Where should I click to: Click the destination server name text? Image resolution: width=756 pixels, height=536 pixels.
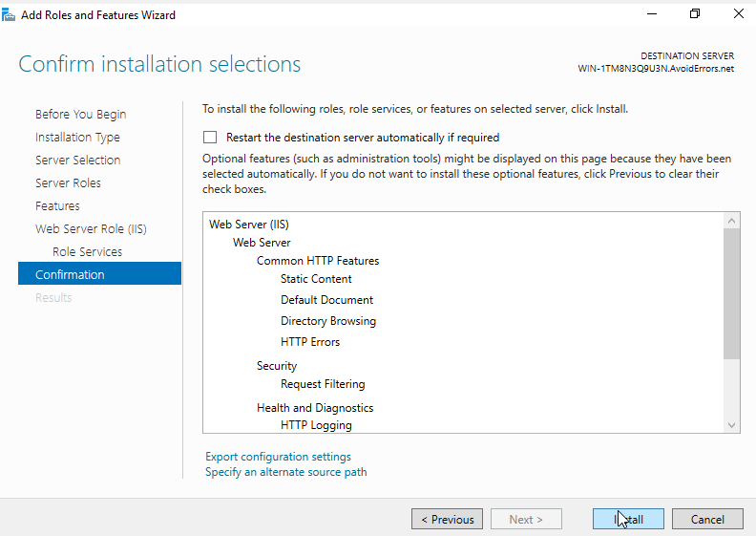click(x=656, y=69)
